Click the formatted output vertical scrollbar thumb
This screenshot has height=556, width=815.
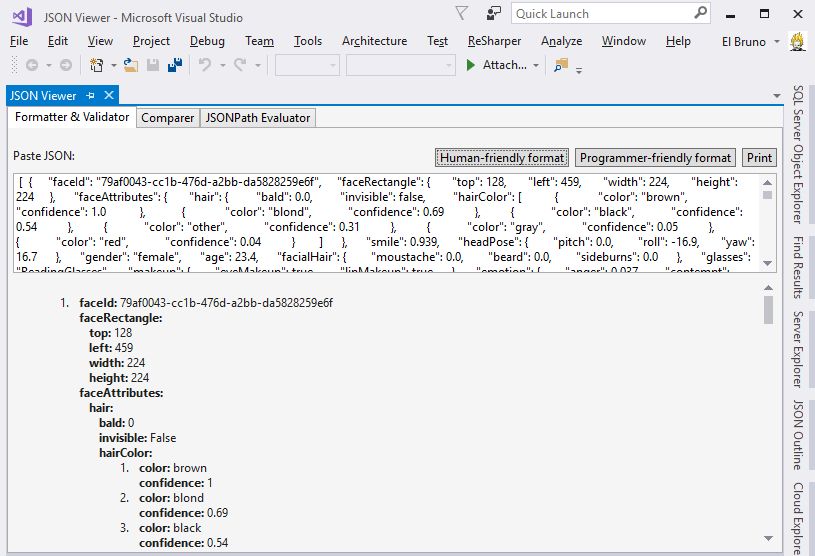[768, 310]
